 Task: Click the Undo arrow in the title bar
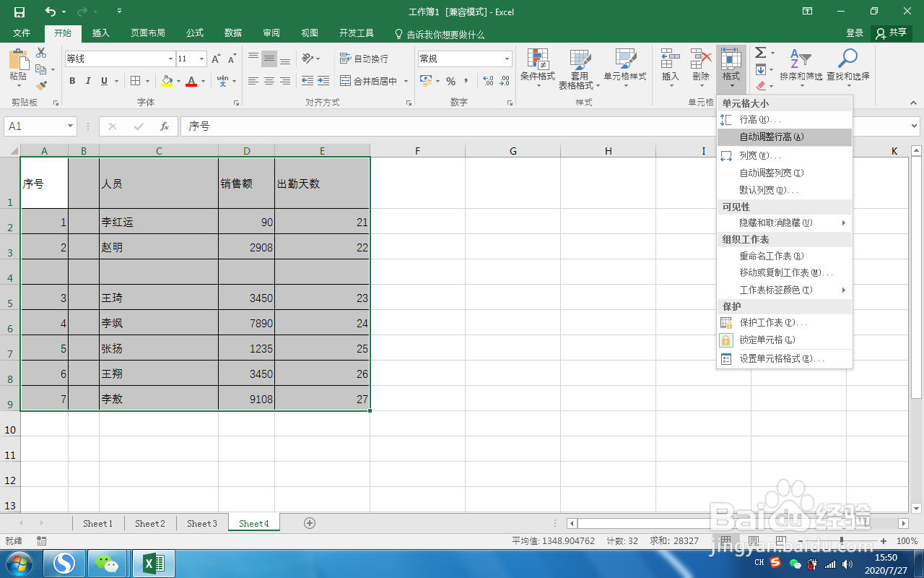point(51,12)
